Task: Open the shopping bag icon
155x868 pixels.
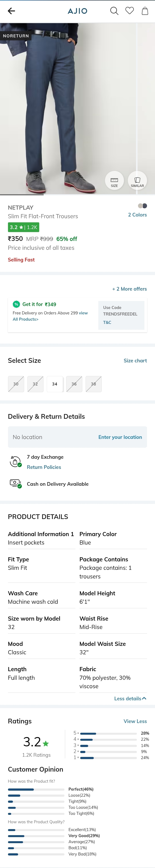Action: click(x=145, y=11)
